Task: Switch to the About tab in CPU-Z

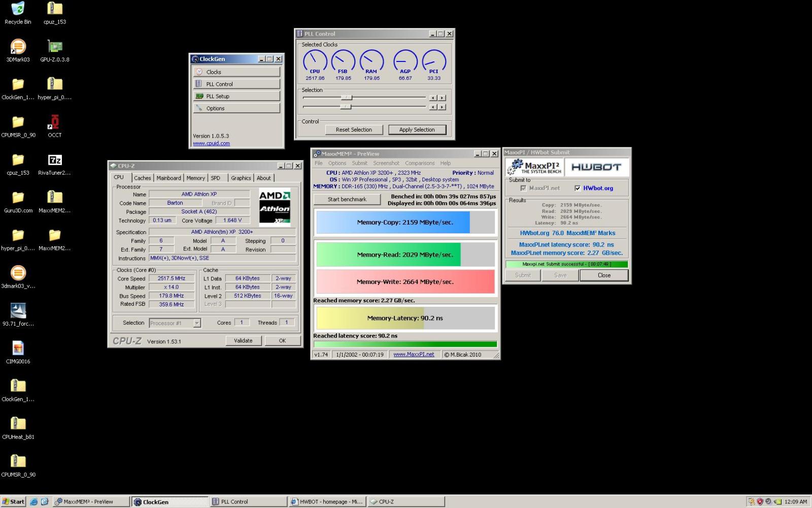Action: pyautogui.click(x=264, y=178)
